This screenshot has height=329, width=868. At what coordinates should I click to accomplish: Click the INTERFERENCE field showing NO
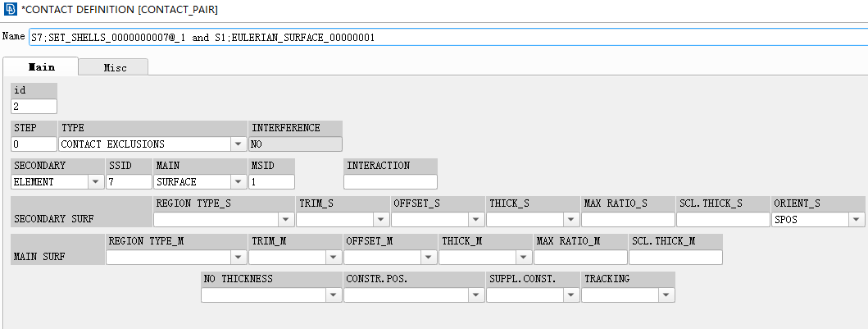(x=295, y=144)
